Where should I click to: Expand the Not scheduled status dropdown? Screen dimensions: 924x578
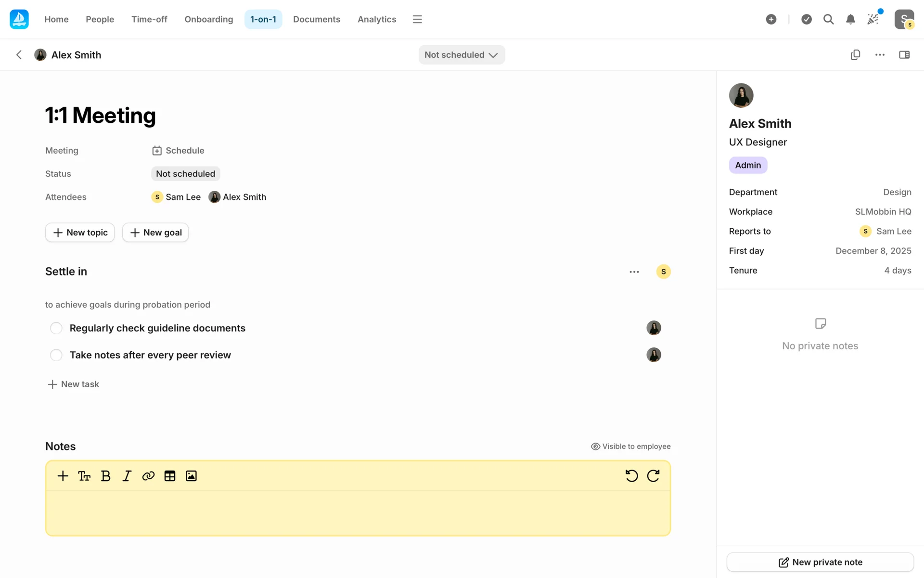tap(462, 55)
